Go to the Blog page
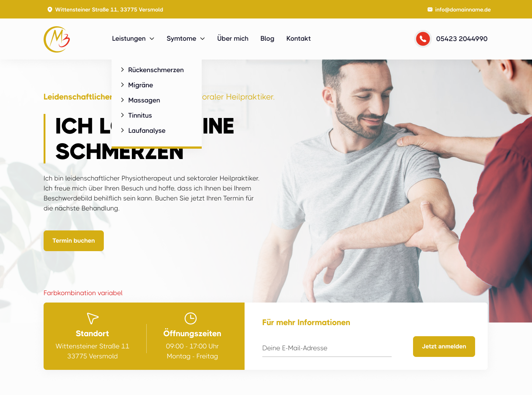 [x=267, y=38]
